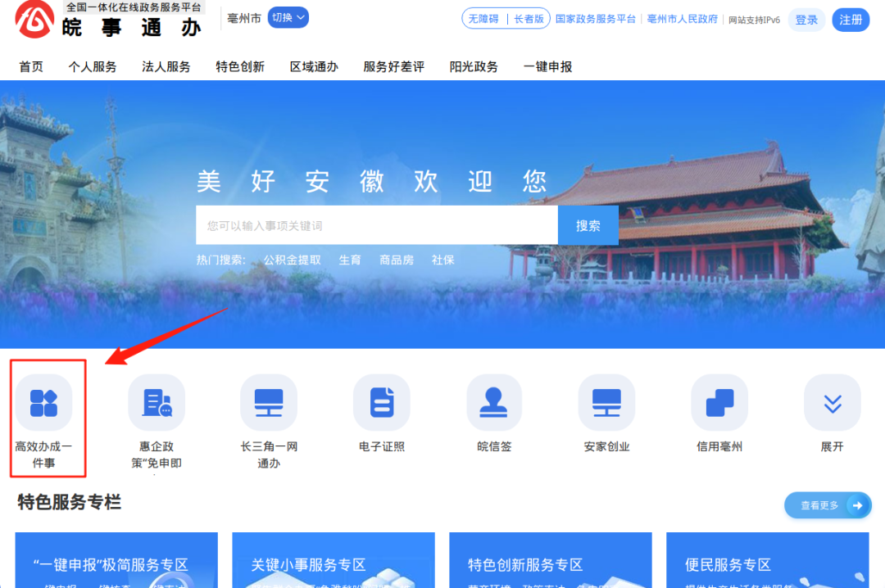This screenshot has width=885, height=588.
Task: Select the 惠企政策"免申即享" icon
Action: tap(156, 402)
